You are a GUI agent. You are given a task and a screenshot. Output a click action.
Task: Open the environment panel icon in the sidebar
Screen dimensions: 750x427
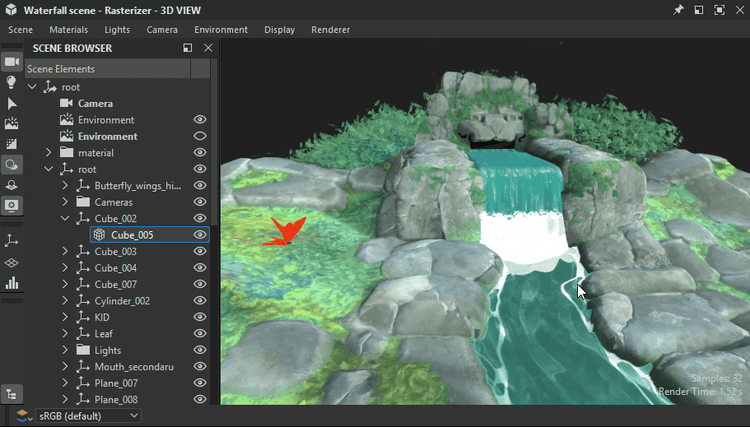point(11,123)
